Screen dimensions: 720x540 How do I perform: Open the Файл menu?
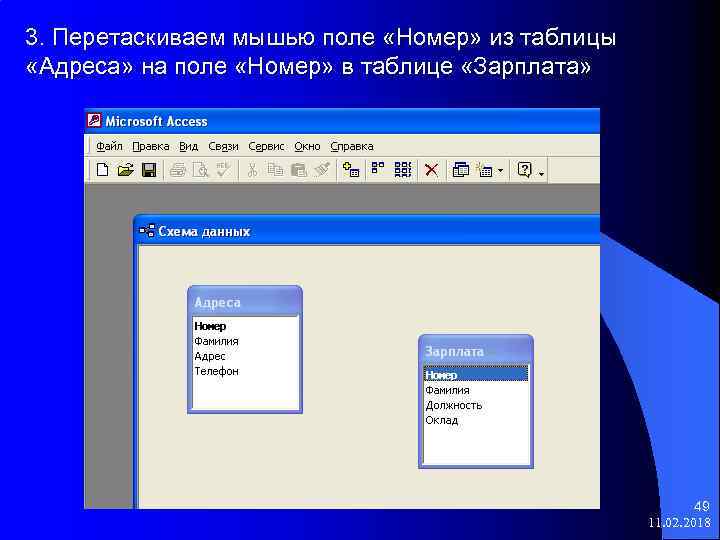pos(109,146)
